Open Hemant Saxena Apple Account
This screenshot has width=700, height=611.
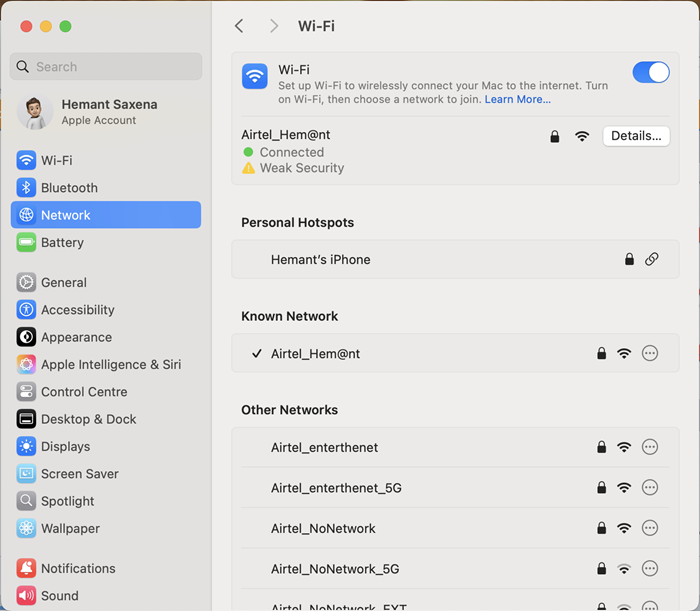(106, 112)
